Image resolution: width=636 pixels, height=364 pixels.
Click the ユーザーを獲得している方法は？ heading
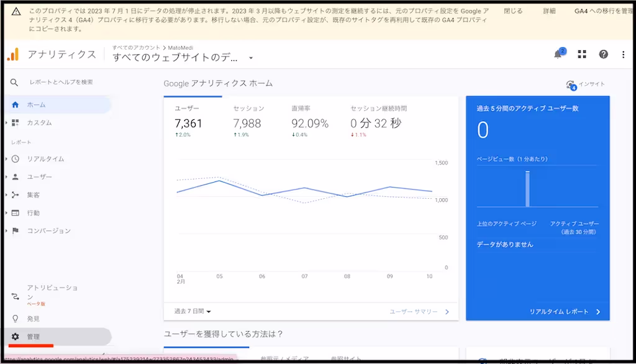[x=223, y=334]
